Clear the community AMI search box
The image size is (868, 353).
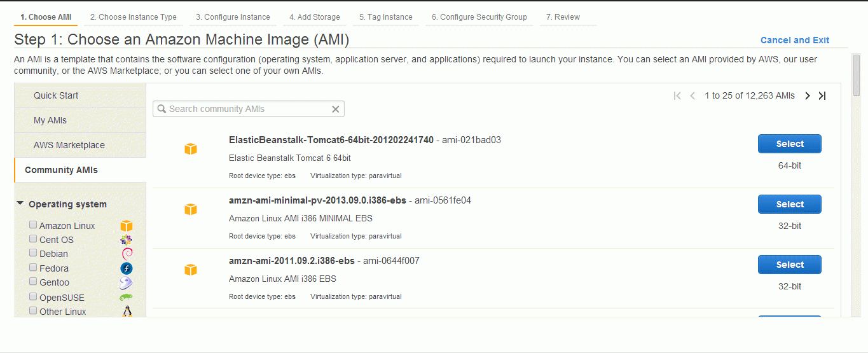tap(336, 109)
